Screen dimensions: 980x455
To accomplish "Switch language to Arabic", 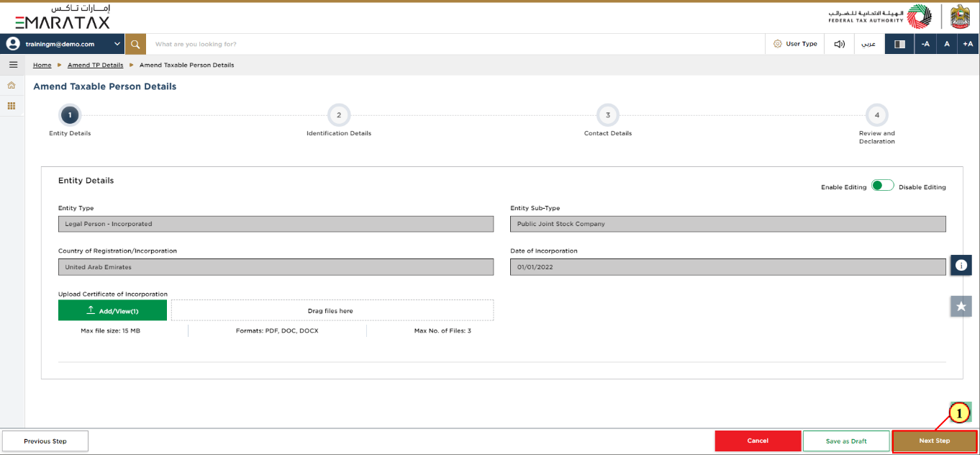I will click(869, 44).
